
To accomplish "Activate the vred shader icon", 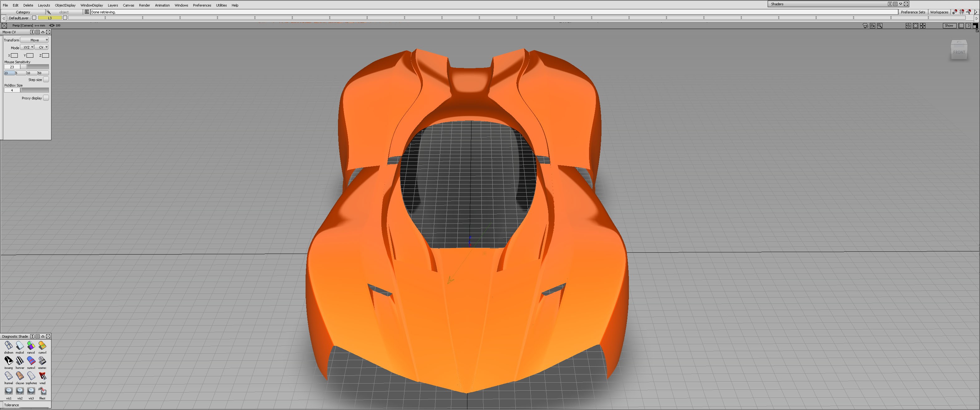I will [42, 376].
